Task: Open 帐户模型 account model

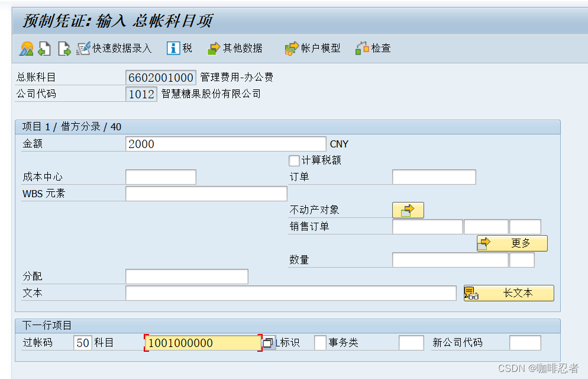Action: [312, 49]
